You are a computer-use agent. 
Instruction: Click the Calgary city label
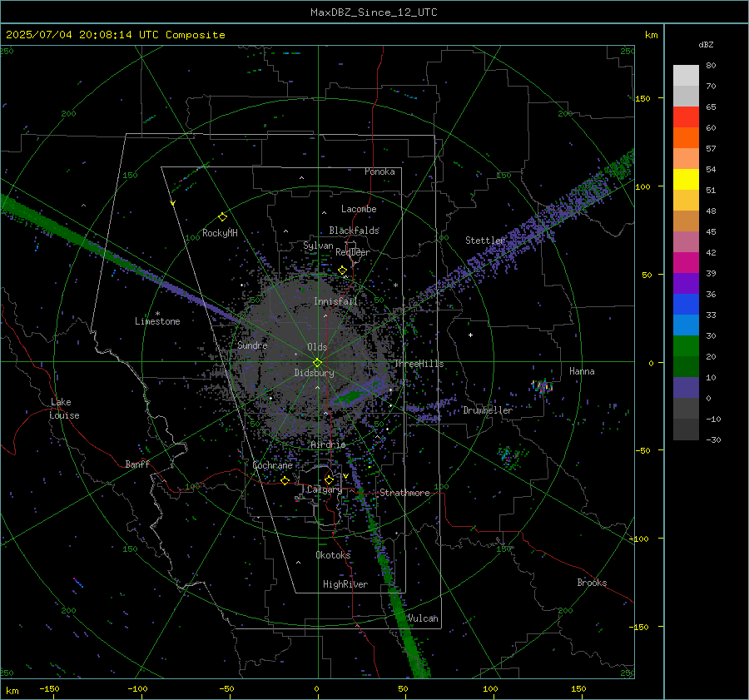(x=325, y=489)
